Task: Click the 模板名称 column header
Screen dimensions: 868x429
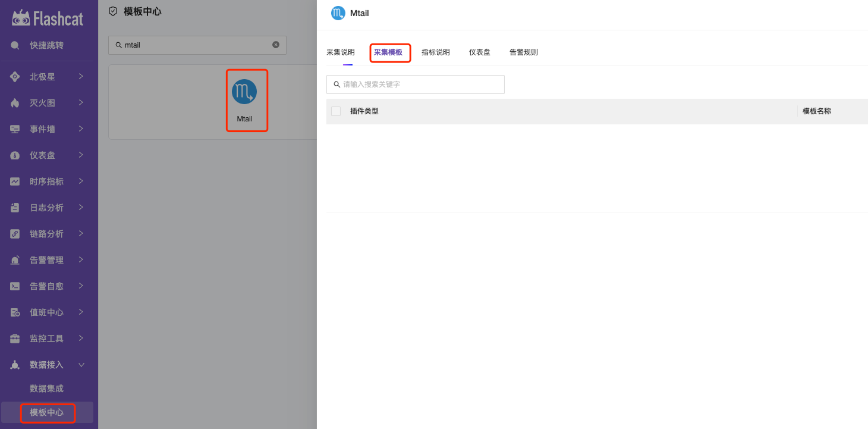Action: pyautogui.click(x=817, y=111)
